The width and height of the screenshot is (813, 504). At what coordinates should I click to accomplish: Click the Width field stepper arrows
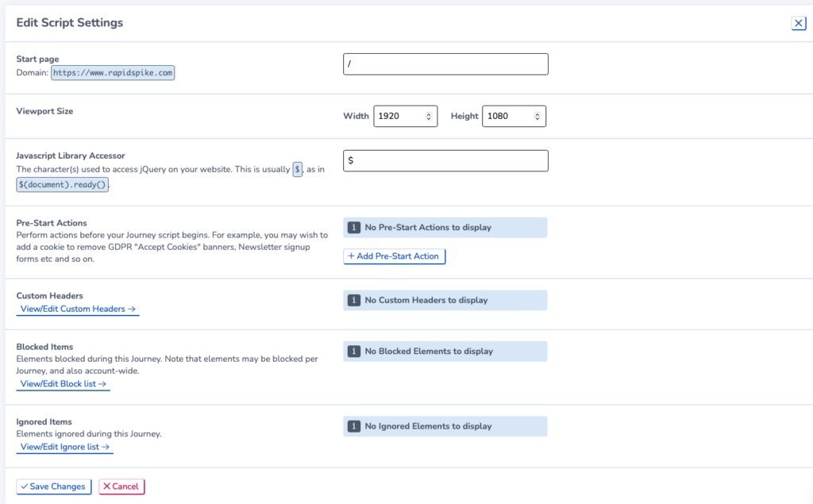429,116
